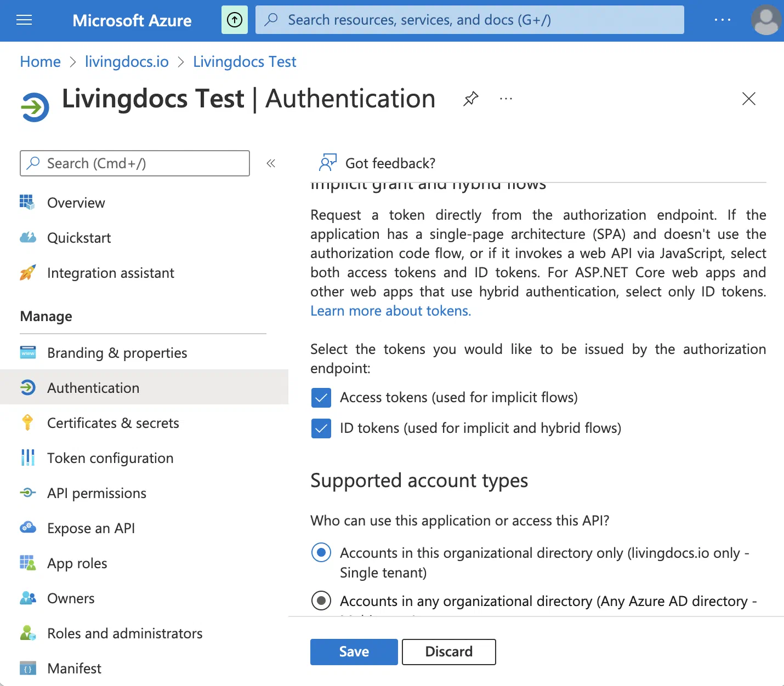Open the hamburger portal menu
The image size is (784, 686).
pos(24,20)
